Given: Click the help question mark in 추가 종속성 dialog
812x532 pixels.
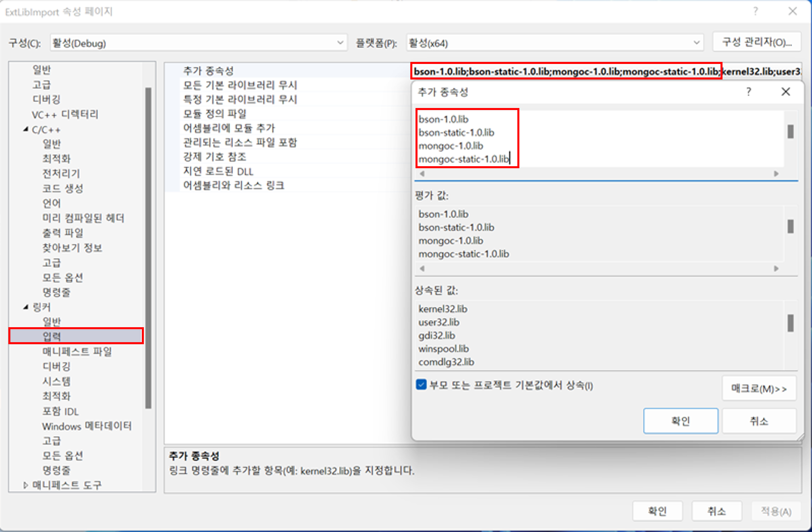Looking at the screenshot, I should coord(748,92).
